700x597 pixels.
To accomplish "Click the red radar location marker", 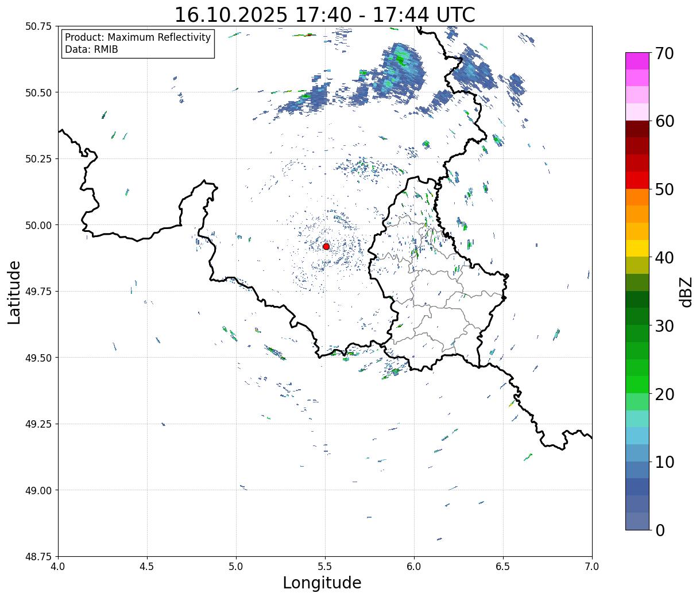I will (x=326, y=246).
